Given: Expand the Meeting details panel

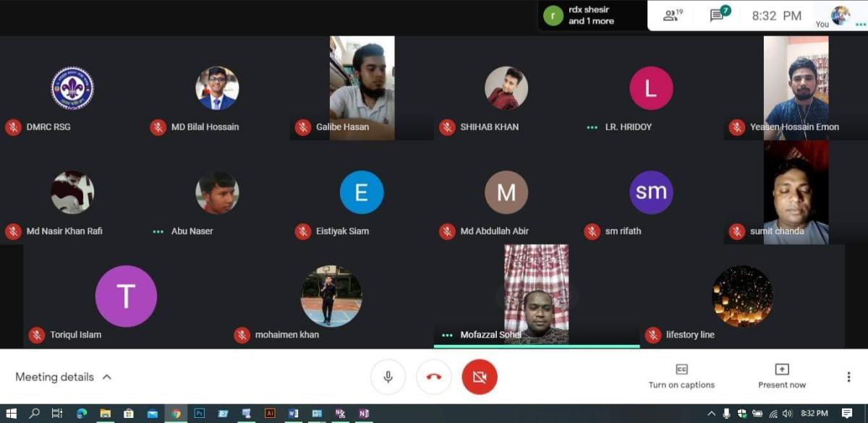Looking at the screenshot, I should coord(64,377).
